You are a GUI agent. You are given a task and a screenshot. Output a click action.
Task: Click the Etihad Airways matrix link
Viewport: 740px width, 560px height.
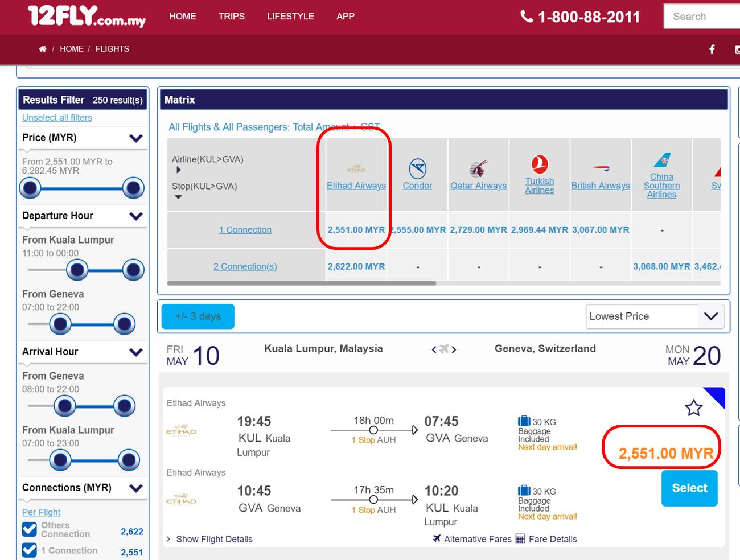coord(356,186)
